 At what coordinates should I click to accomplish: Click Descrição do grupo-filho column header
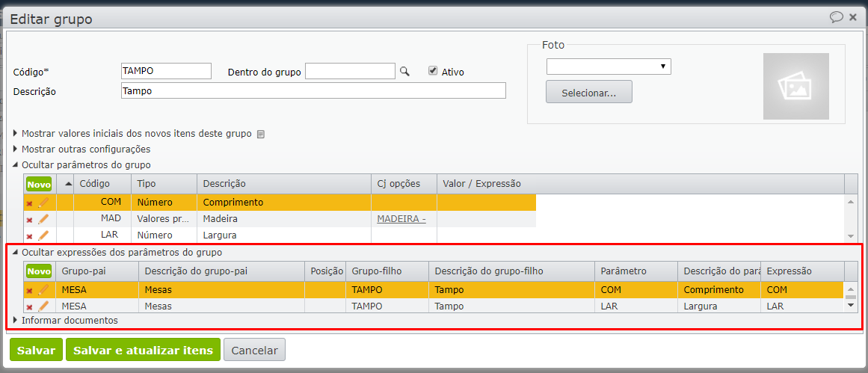pos(511,271)
